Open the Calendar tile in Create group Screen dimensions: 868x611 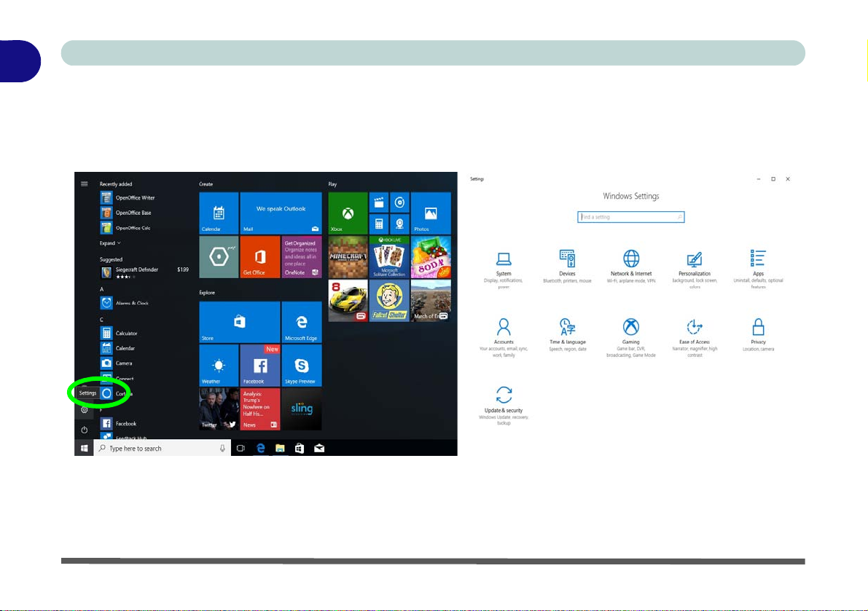point(219,213)
